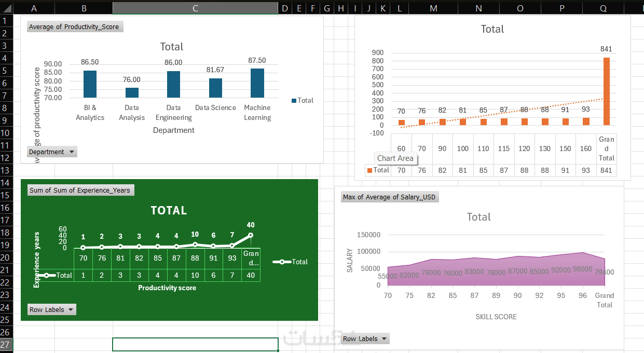Select the Data Analysis bar
The image size is (644, 353).
click(132, 92)
